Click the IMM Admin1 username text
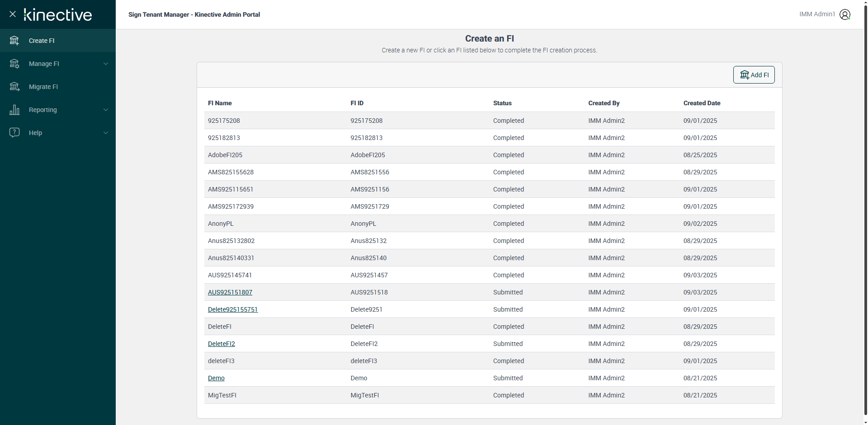 click(816, 14)
